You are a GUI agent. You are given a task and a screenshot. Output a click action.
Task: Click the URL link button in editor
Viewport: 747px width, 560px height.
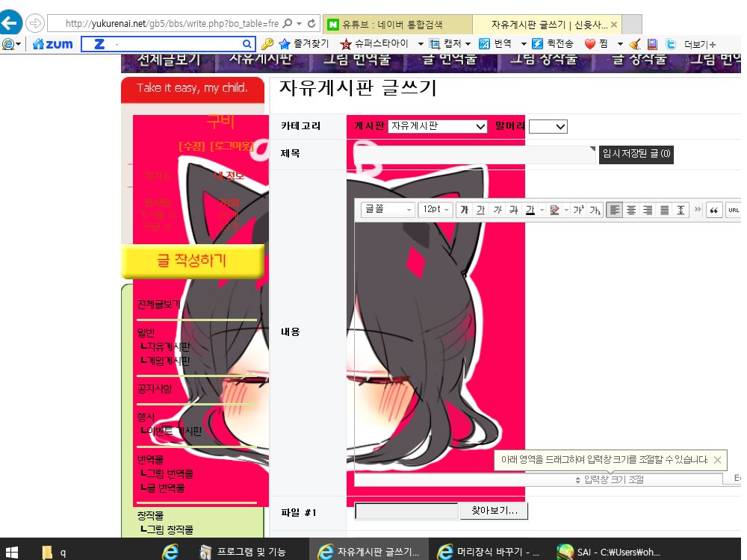734,210
